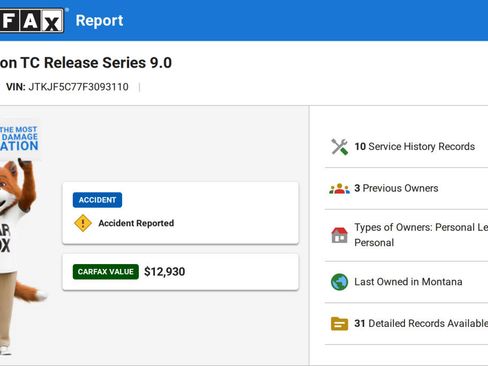Click the VIN number JTKJF5C77F3093110

coord(78,87)
